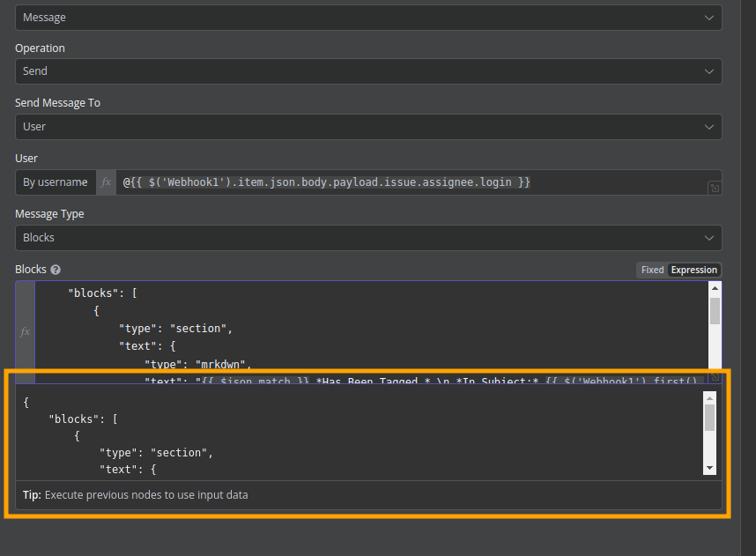Open the Message resource dropdown

pyautogui.click(x=368, y=18)
